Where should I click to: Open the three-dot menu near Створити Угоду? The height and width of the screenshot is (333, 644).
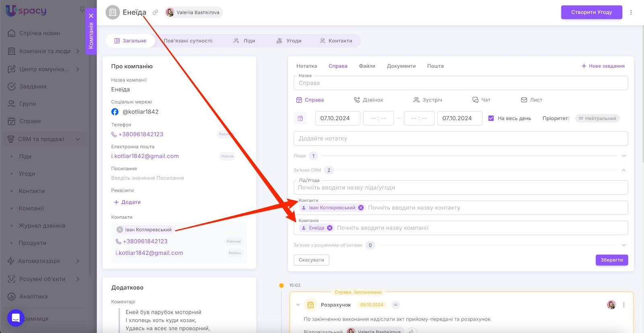click(631, 12)
